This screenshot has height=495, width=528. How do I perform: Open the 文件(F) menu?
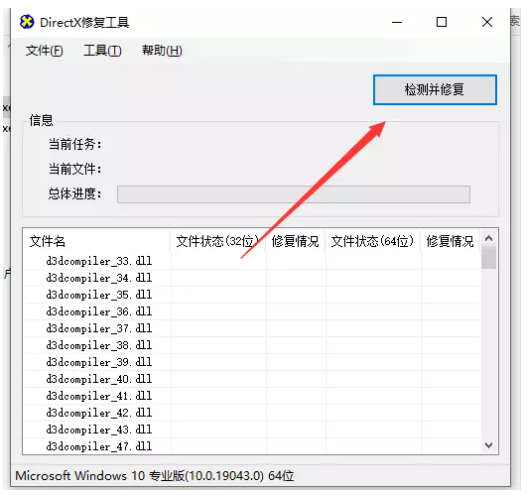tap(44, 51)
